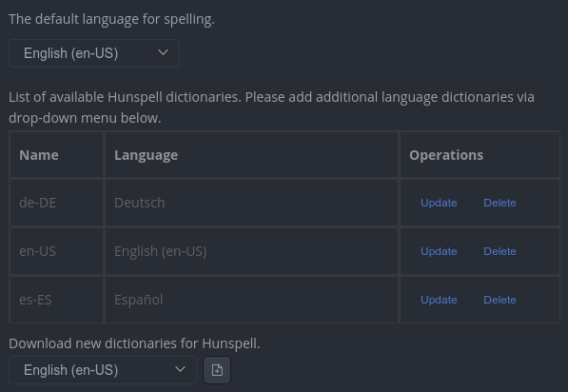Click the chevron on Hunspell download selector
The image size is (568, 392).
180,369
